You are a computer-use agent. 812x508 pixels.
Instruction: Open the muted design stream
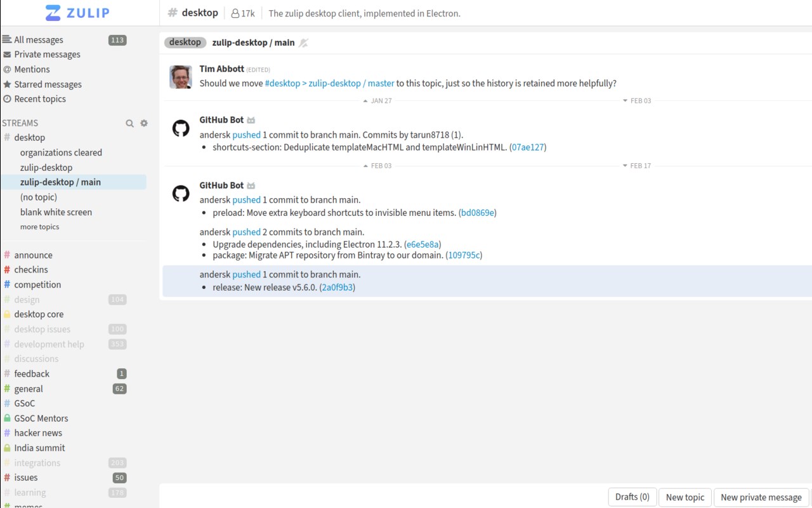[x=27, y=300]
